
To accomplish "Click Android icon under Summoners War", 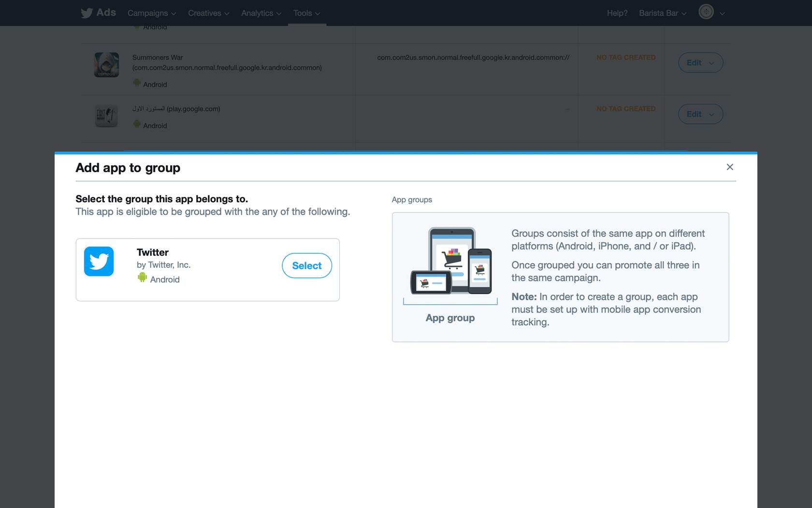I will click(137, 83).
